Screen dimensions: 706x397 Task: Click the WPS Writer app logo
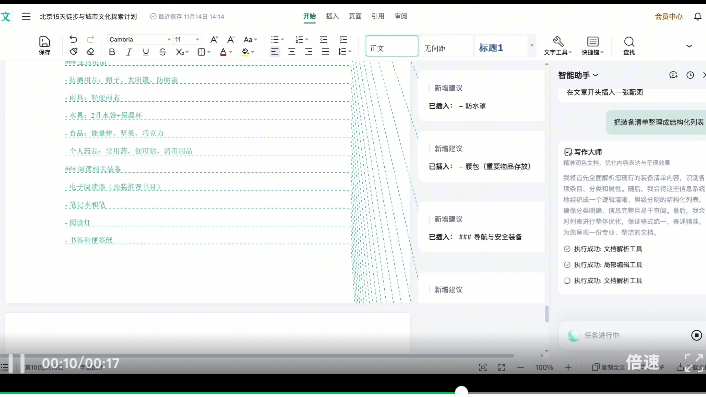pos(6,17)
